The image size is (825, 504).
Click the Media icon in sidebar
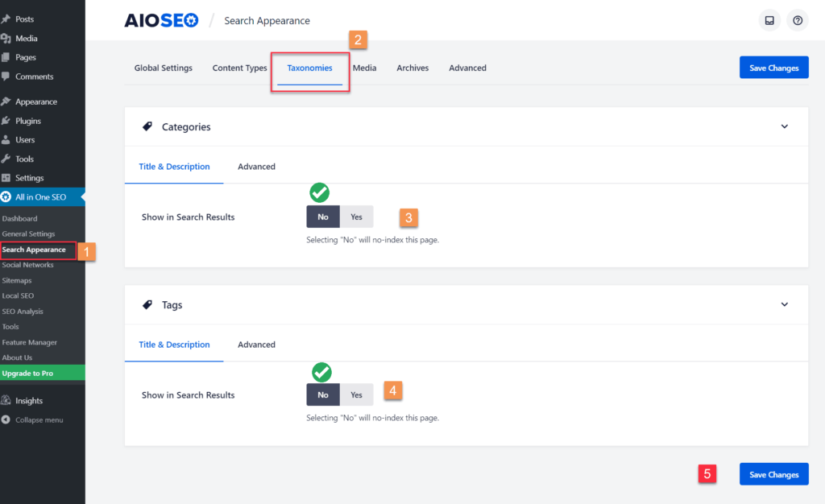(x=6, y=39)
